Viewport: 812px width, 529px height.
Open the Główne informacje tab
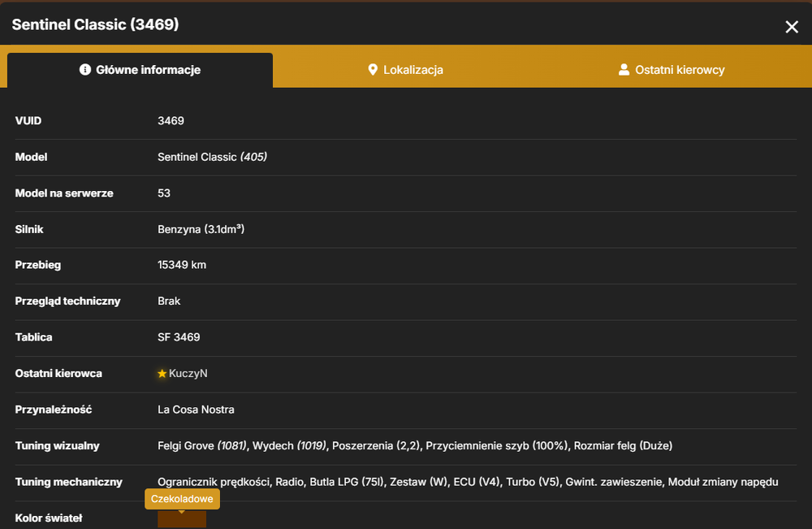(140, 70)
